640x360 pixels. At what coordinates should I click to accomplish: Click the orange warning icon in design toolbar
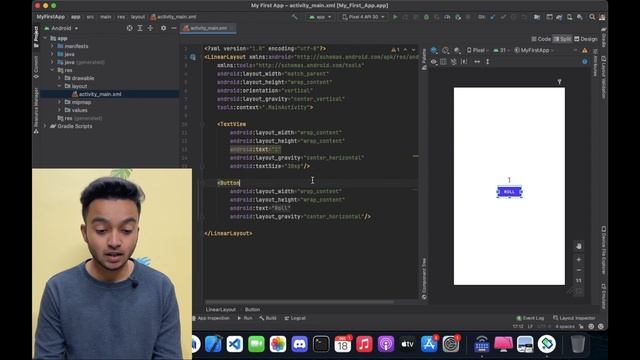click(585, 51)
